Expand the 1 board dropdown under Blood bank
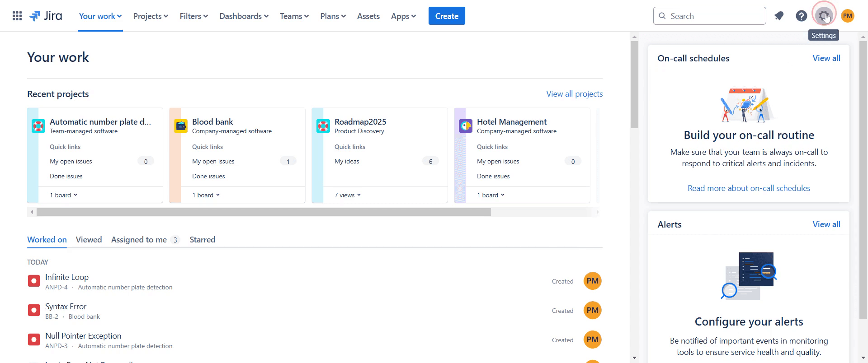 coord(206,195)
